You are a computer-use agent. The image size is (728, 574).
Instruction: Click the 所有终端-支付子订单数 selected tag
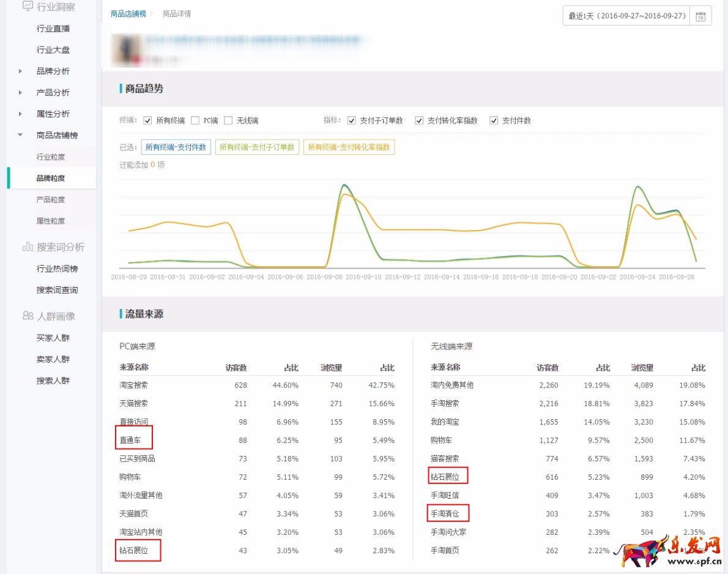257,147
